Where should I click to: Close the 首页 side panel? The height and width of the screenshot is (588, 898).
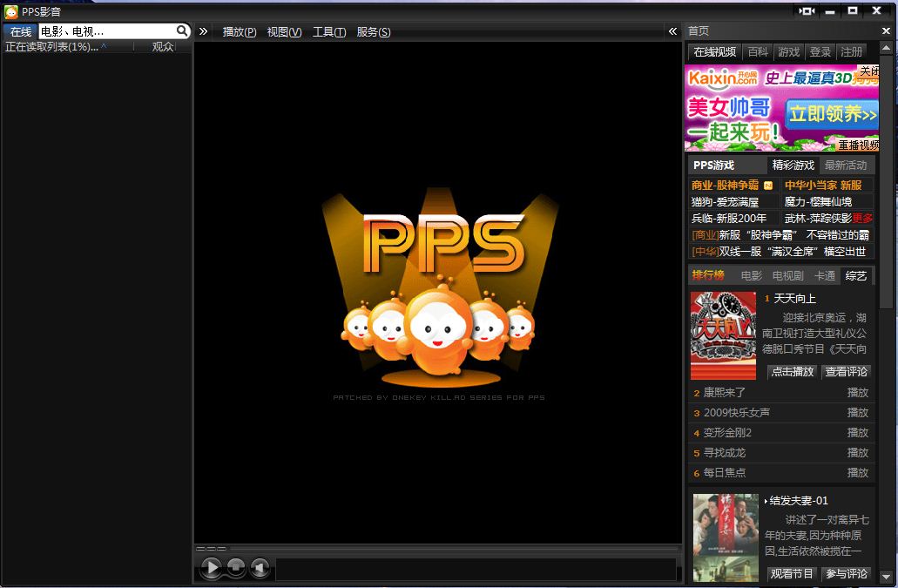coord(886,30)
